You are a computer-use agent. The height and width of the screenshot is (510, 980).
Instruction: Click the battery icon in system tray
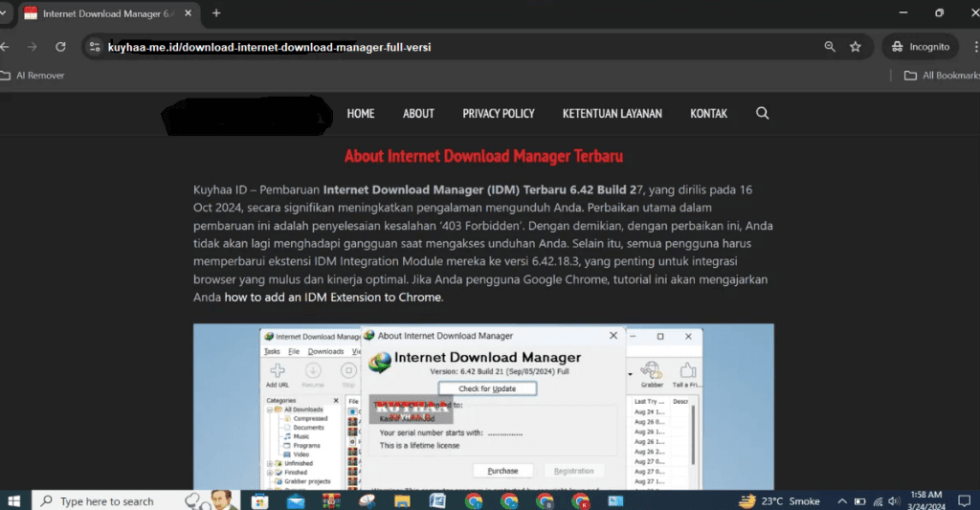(860, 501)
